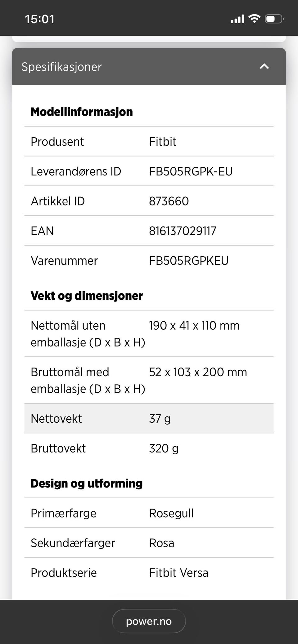Tap the Primærfarge value Rosegull
Viewport: 298px width, 644px height.
171,513
